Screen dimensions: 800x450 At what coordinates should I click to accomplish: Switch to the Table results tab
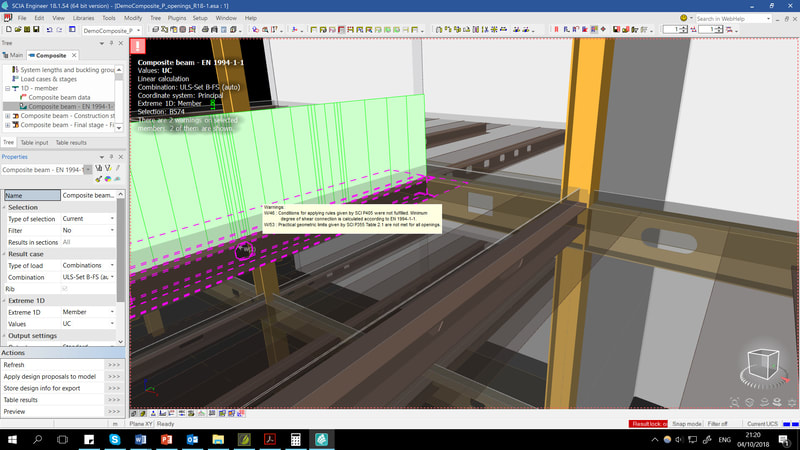(71, 143)
